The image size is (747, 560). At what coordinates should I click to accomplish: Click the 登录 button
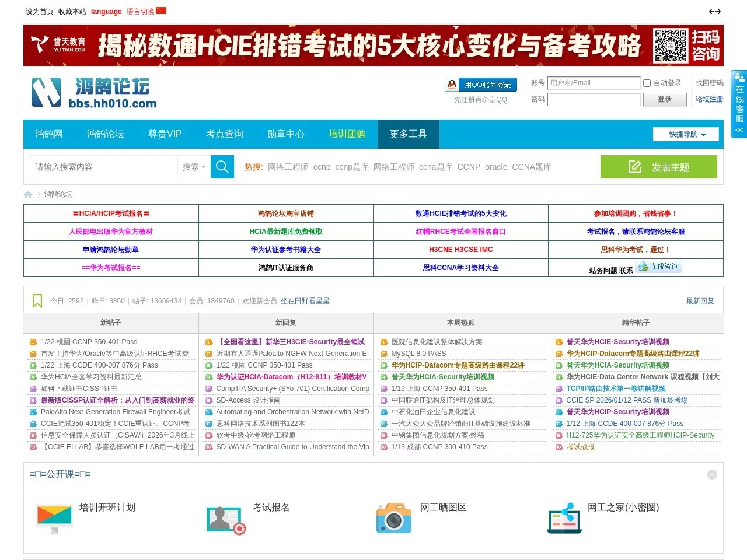point(665,99)
